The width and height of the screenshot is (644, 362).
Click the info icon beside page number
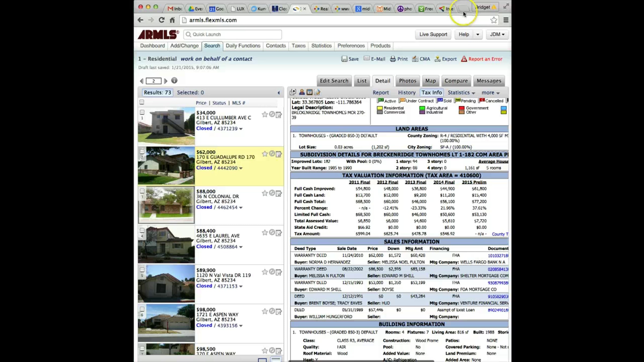[174, 80]
